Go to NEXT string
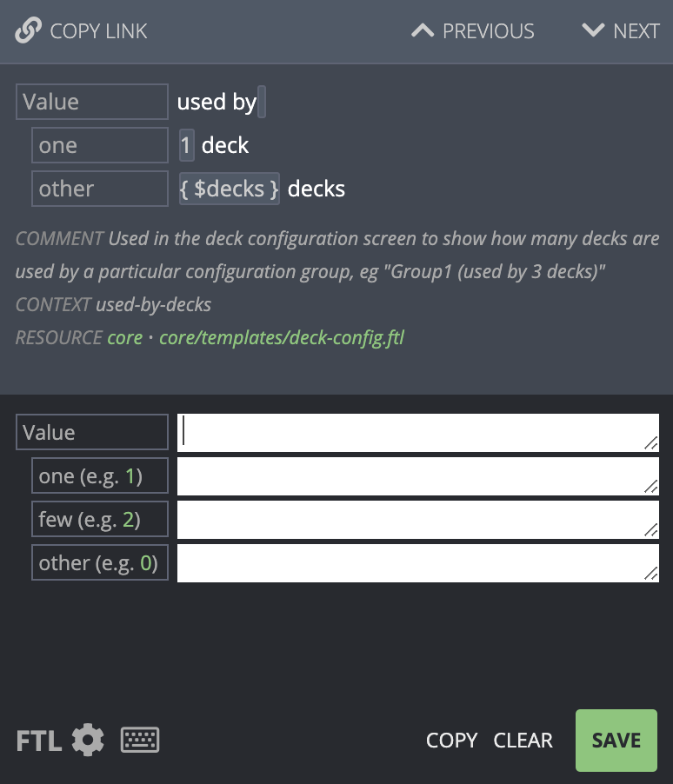 pos(621,31)
